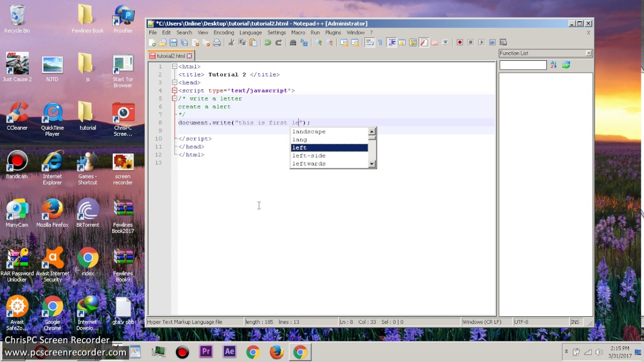
Task: Open the File menu
Action: (152, 33)
